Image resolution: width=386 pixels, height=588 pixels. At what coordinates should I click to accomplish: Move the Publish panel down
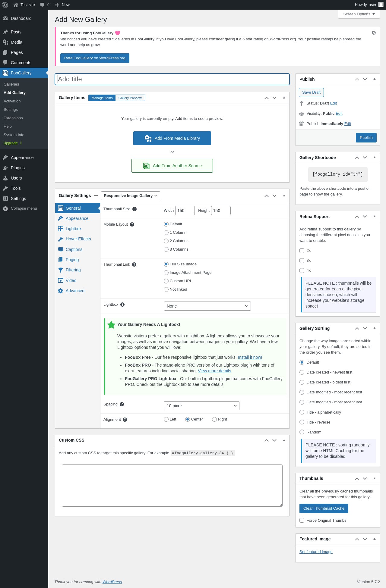click(x=365, y=79)
